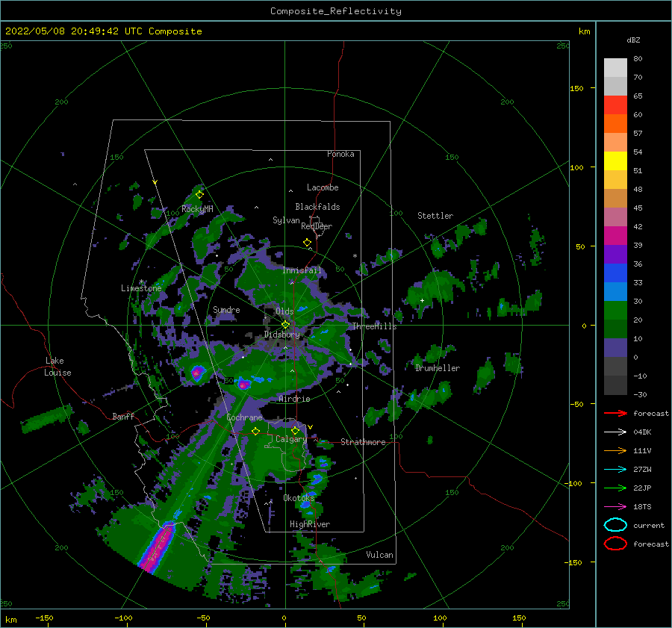Viewport: 672px width, 628px height.
Task: Click the Cochrane label on map
Action: tap(244, 417)
